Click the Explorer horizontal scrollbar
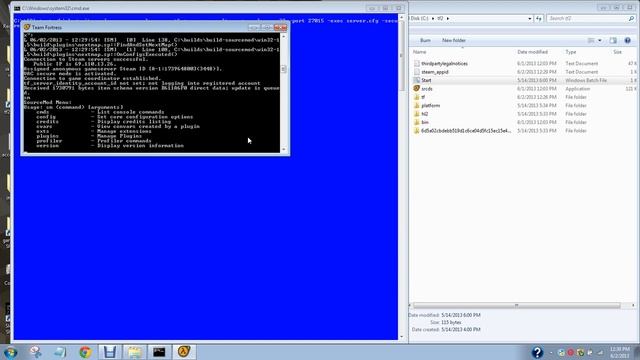The width and height of the screenshot is (640, 360). point(517,305)
